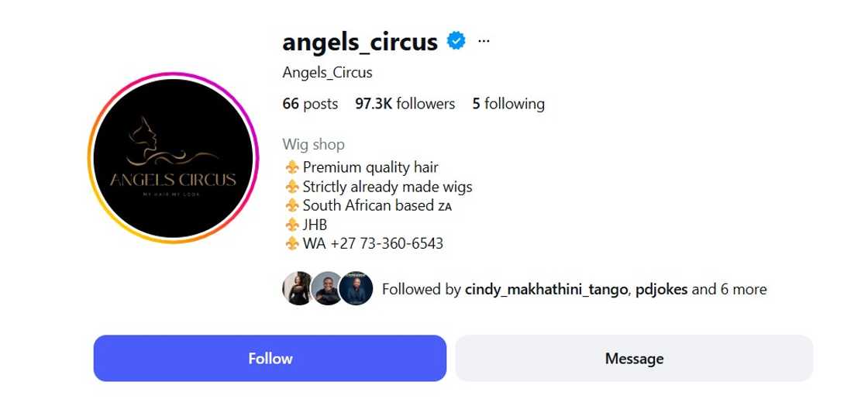Click the fleur-de-lis icon beside Premium quality hair
This screenshot has width=868, height=399.
pyautogui.click(x=291, y=167)
